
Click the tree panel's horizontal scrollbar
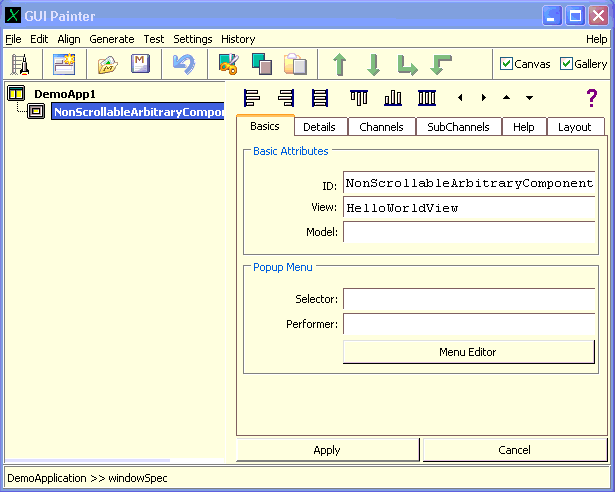click(x=88, y=460)
